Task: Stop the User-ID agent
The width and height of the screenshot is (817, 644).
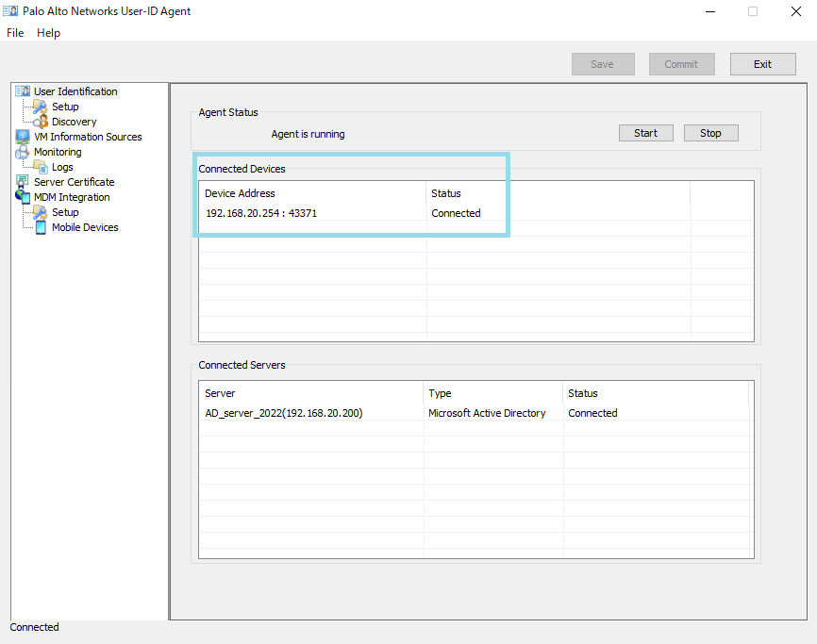Action: click(x=710, y=133)
